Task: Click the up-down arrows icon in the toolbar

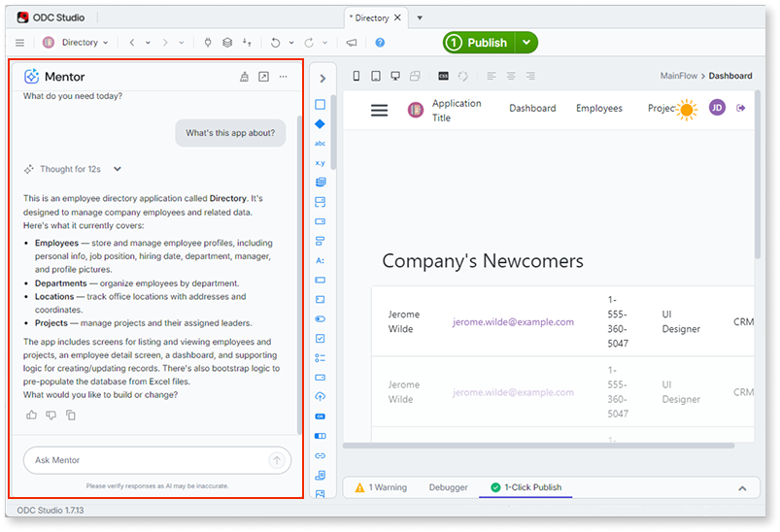Action: tap(248, 43)
